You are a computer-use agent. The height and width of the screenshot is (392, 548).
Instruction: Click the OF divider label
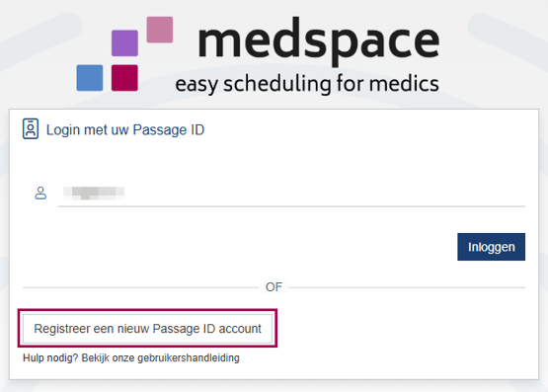click(274, 287)
